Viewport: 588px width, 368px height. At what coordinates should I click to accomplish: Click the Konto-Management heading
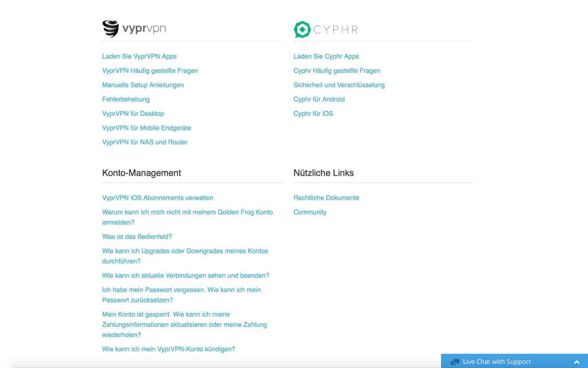coord(142,173)
